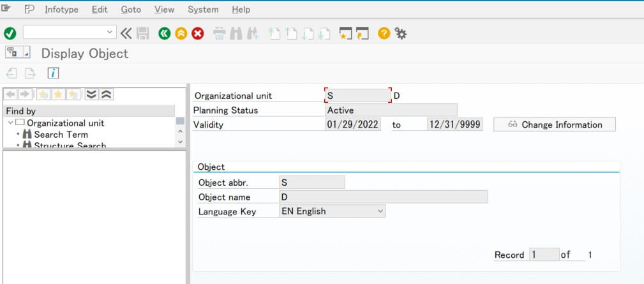Collapse the Organizational unit tree node

(11, 123)
